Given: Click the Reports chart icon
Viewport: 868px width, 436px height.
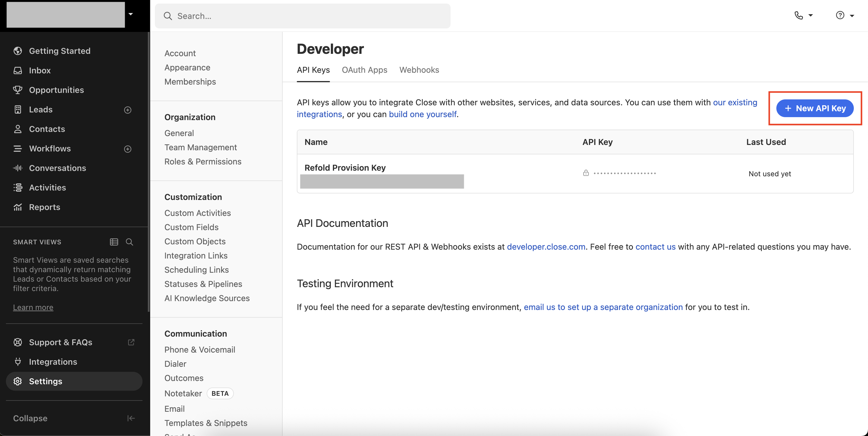Looking at the screenshot, I should (x=17, y=207).
